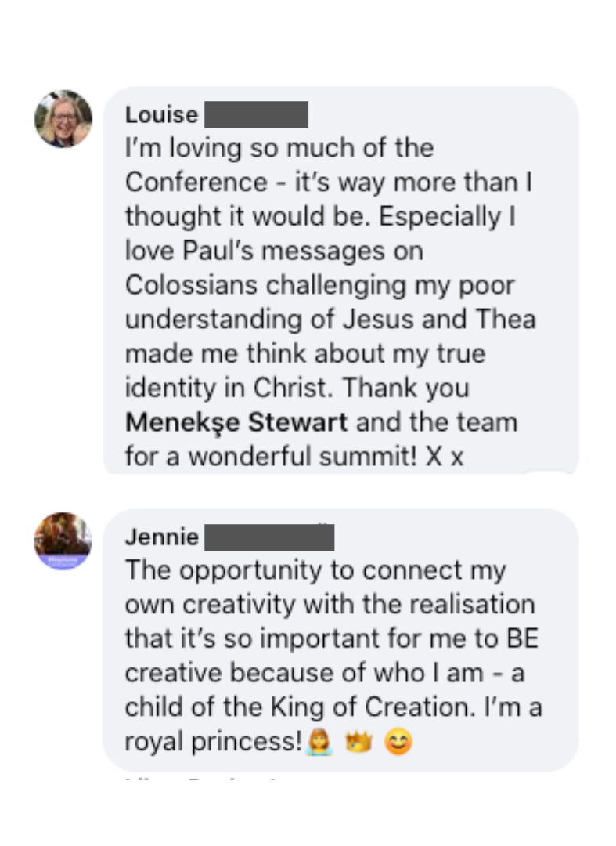Viewport: 616px width, 846px height.
Task: Click the Jennie commenter name
Action: tap(161, 538)
